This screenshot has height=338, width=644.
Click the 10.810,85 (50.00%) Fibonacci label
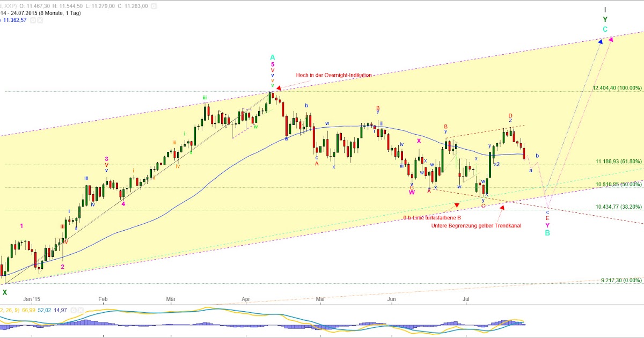[x=618, y=184]
